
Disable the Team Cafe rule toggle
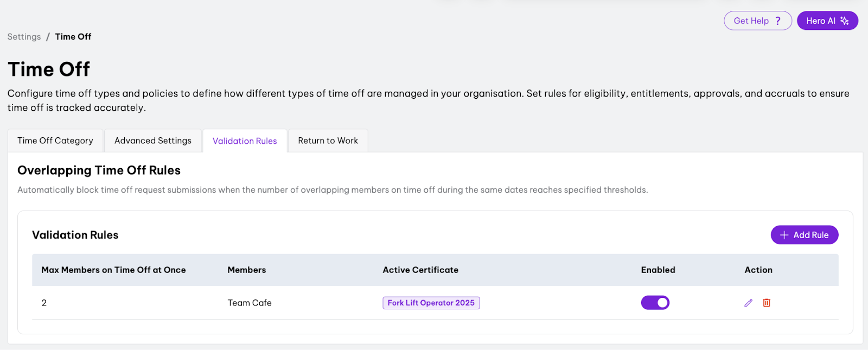[x=655, y=303]
